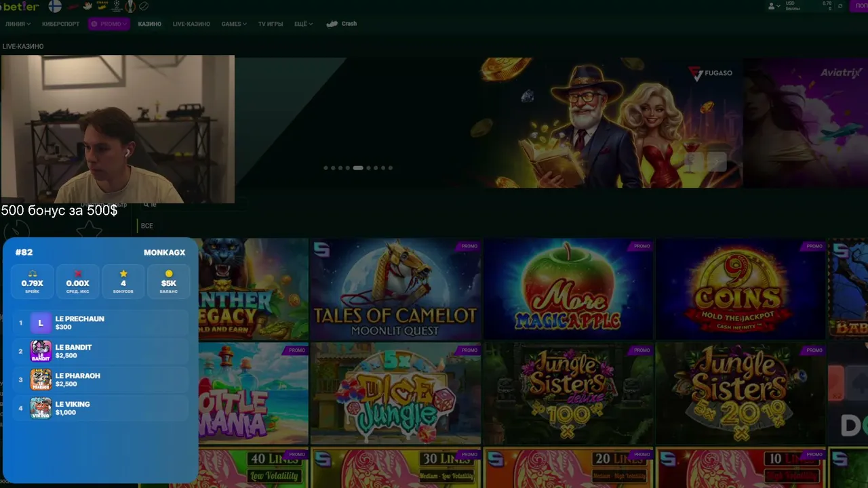Open the Казино tab
This screenshot has height=488, width=868.
tap(149, 24)
